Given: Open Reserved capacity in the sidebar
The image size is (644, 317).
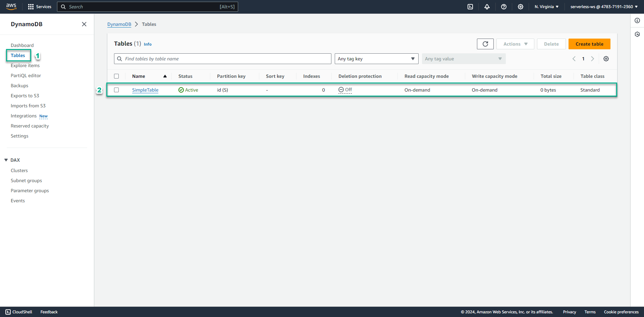Looking at the screenshot, I should pos(30,126).
